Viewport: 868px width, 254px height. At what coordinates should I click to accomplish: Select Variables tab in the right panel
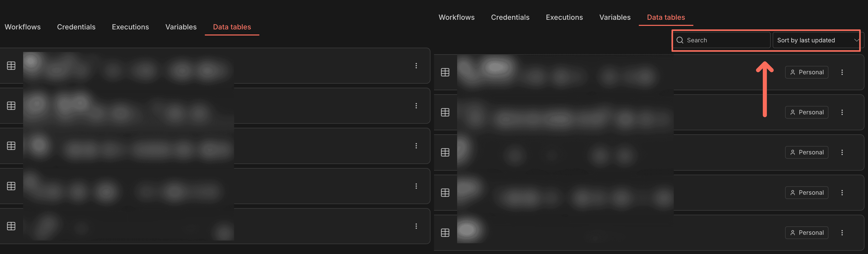click(x=614, y=17)
